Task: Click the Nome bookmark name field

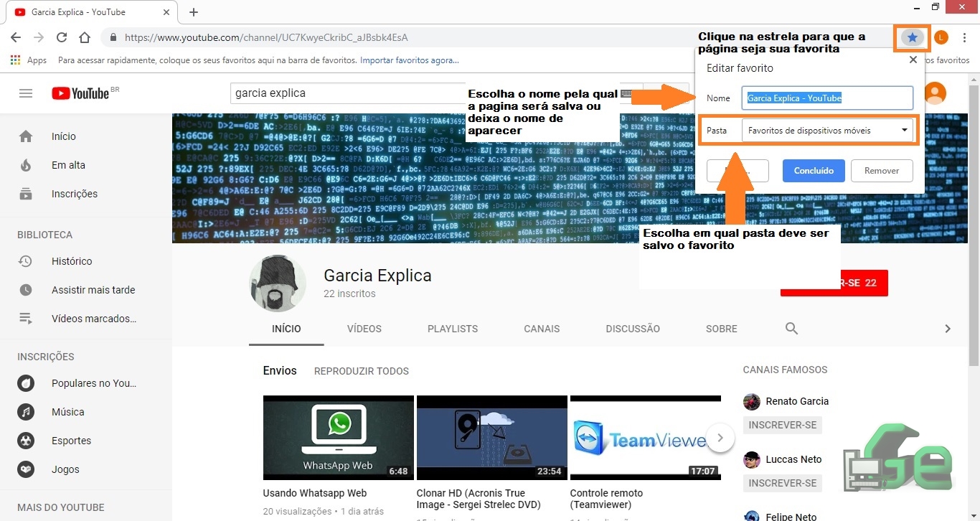Action: (x=827, y=98)
